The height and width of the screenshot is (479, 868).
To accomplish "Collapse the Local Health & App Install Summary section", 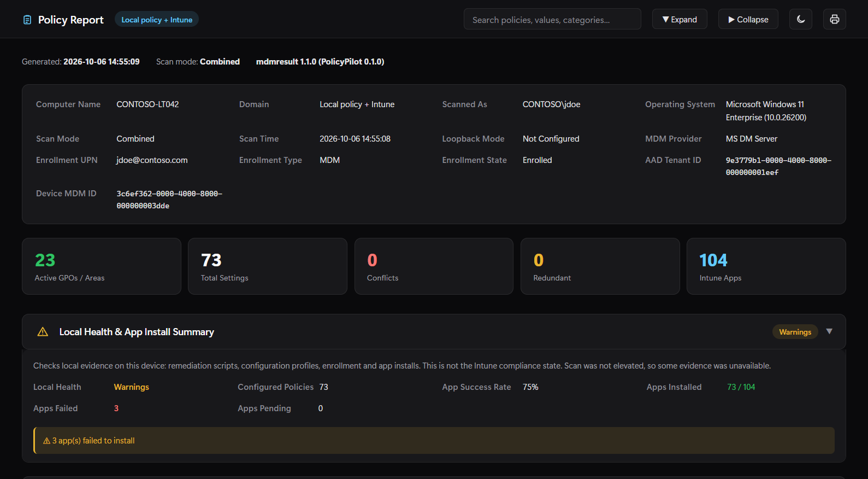I will click(x=829, y=331).
